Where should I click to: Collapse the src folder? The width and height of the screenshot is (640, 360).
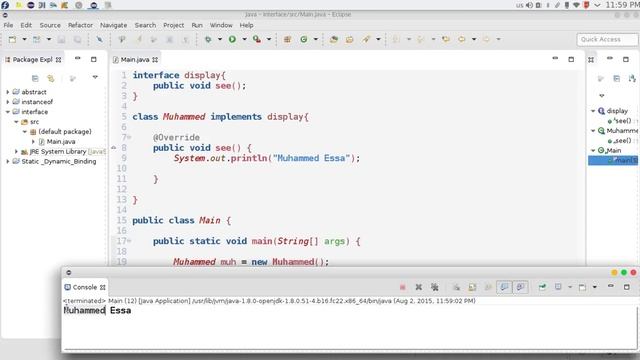pos(16,122)
